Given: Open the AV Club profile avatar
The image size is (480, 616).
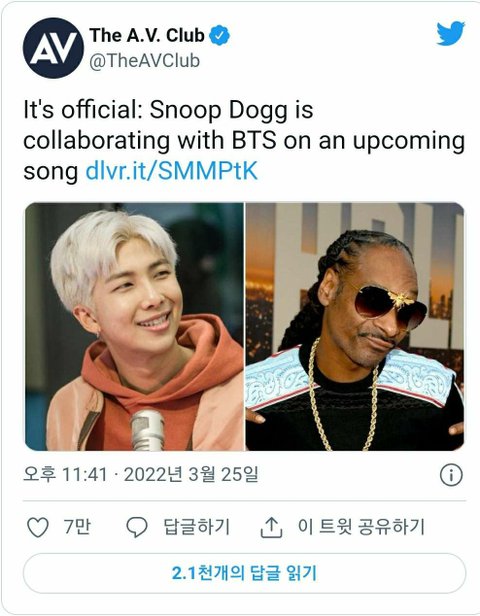Looking at the screenshot, I should (53, 48).
